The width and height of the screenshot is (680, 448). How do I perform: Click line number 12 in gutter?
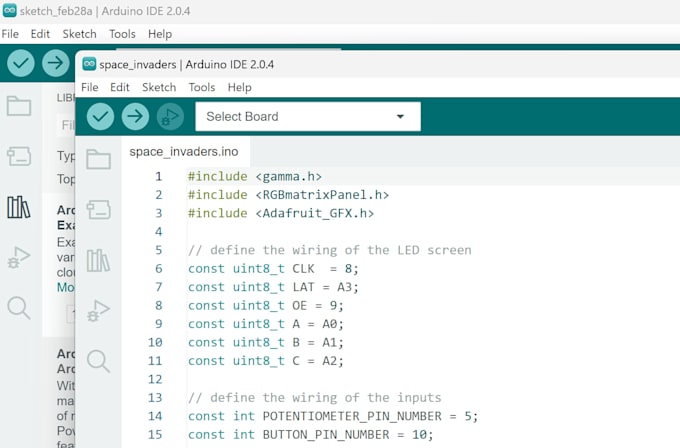click(x=155, y=379)
